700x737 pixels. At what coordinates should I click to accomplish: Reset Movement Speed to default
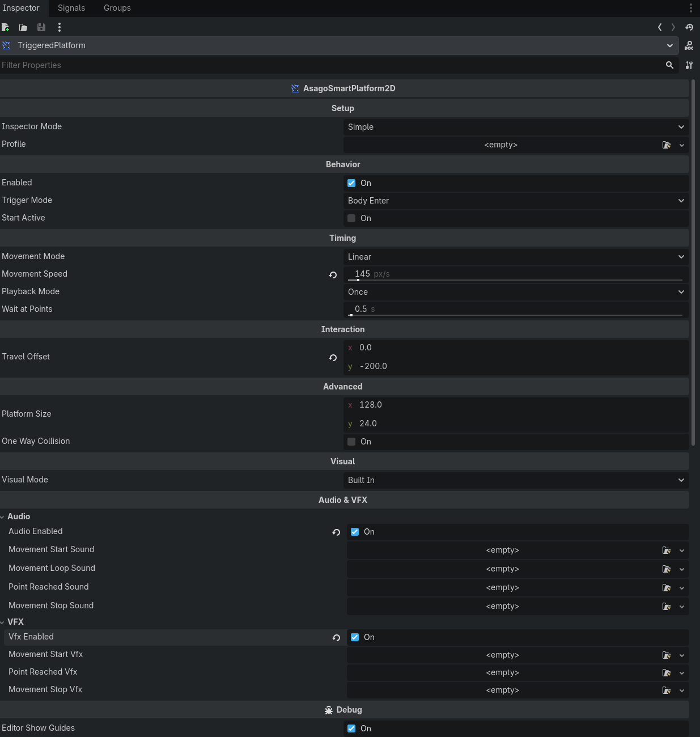click(333, 275)
